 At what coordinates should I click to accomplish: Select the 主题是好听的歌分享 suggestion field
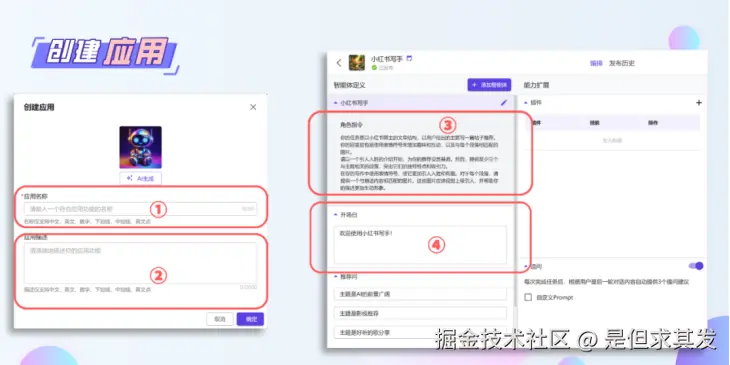(x=420, y=333)
